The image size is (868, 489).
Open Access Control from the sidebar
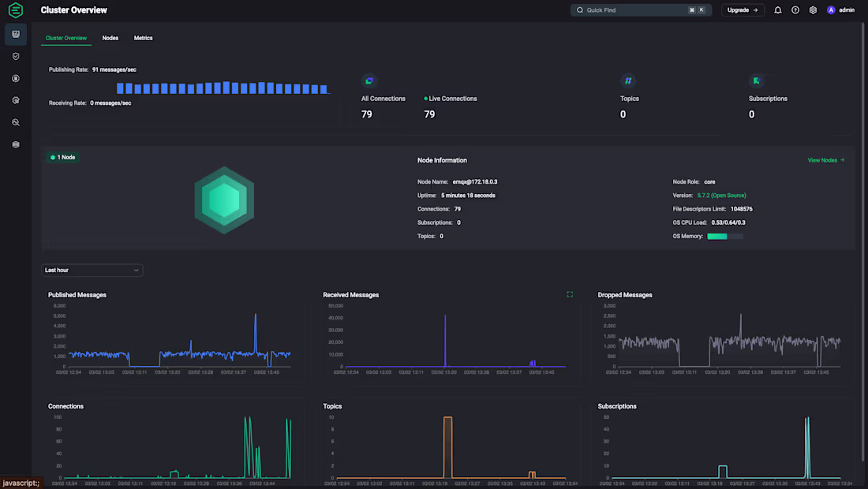(15, 56)
